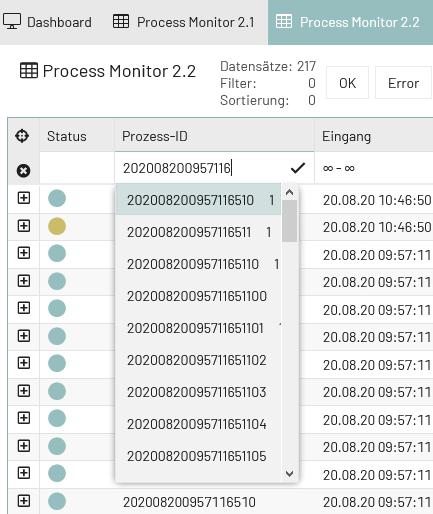
Task: Click the table icon beside page title
Action: tap(29, 70)
